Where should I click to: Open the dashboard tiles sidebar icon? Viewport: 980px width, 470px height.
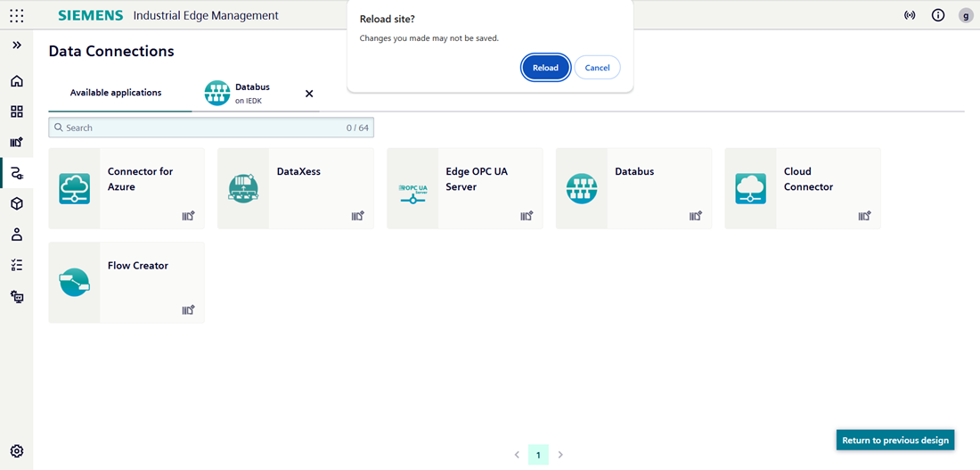click(17, 112)
